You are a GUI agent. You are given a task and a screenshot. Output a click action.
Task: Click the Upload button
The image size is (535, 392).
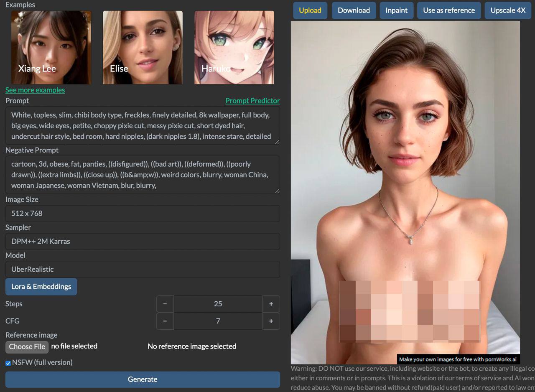[x=310, y=10]
